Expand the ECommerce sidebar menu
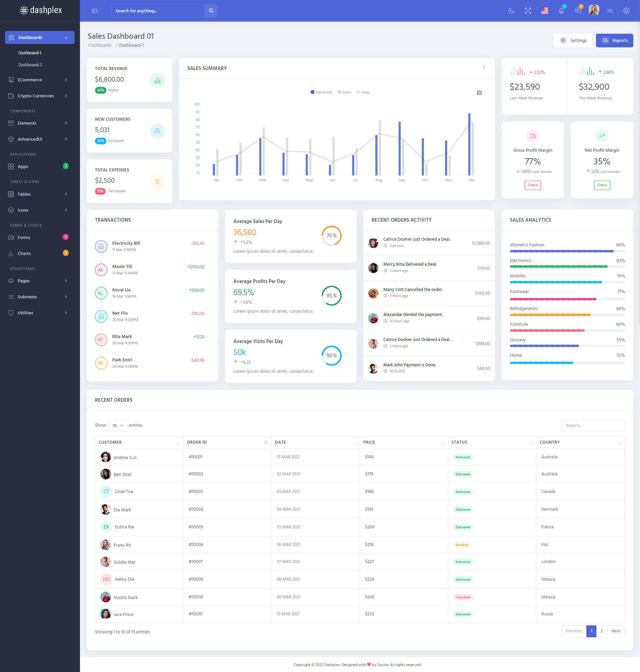The height and width of the screenshot is (672, 640). (38, 80)
